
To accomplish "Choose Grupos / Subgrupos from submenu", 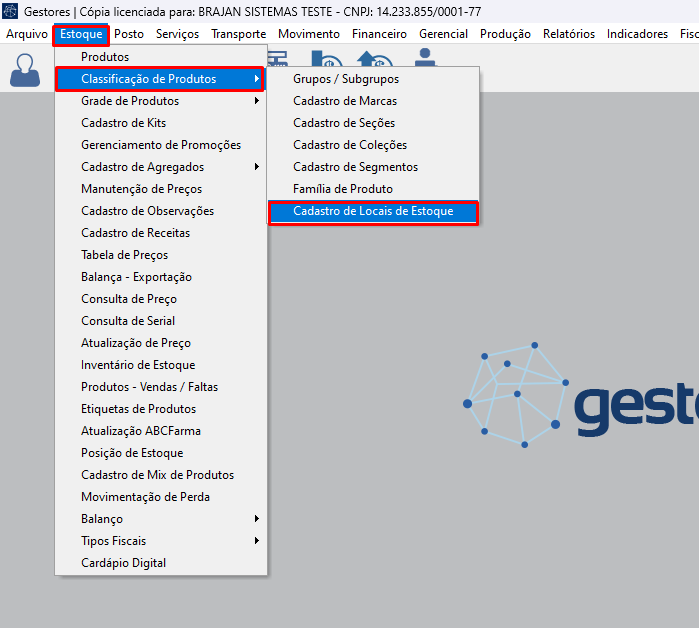I will click(345, 79).
